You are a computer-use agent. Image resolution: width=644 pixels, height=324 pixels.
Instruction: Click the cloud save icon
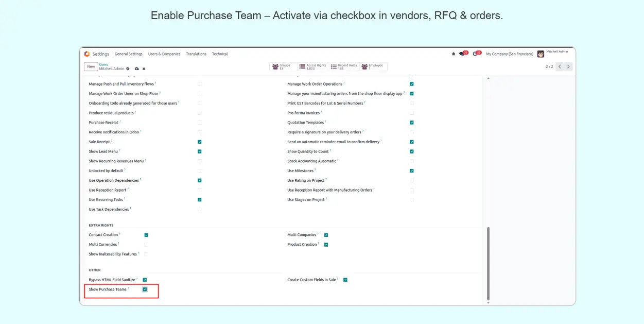click(x=136, y=69)
